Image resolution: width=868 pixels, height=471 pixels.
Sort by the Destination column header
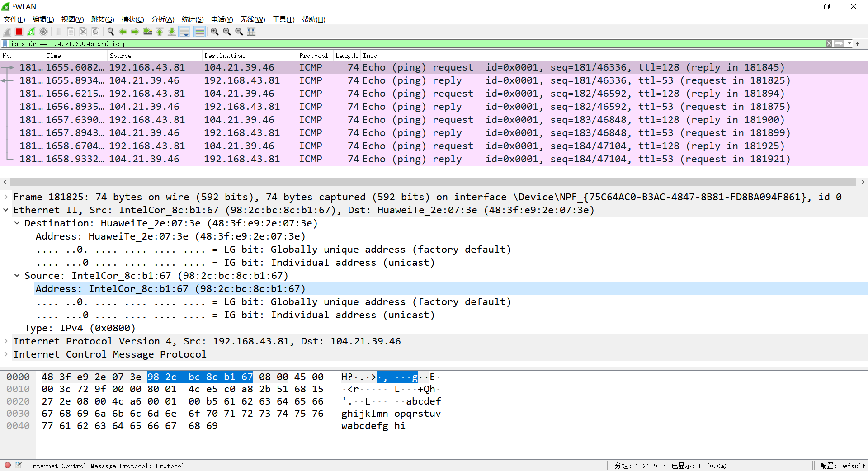point(250,56)
